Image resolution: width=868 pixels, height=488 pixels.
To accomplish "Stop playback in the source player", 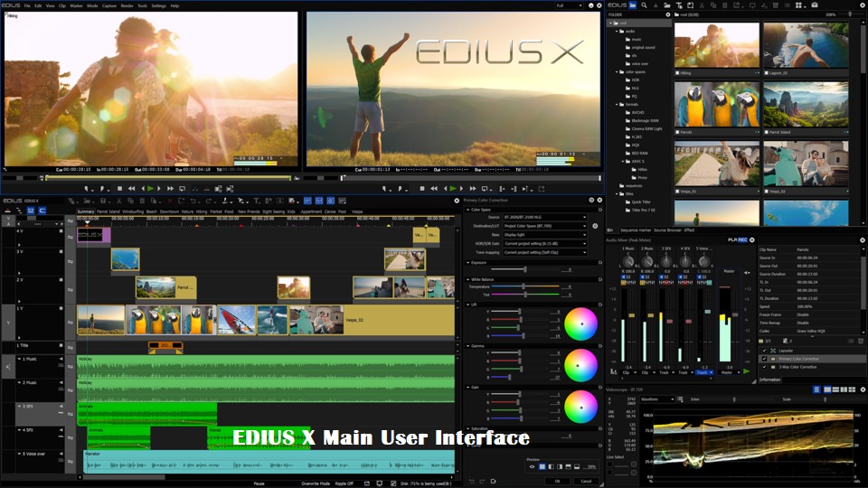I will [119, 189].
